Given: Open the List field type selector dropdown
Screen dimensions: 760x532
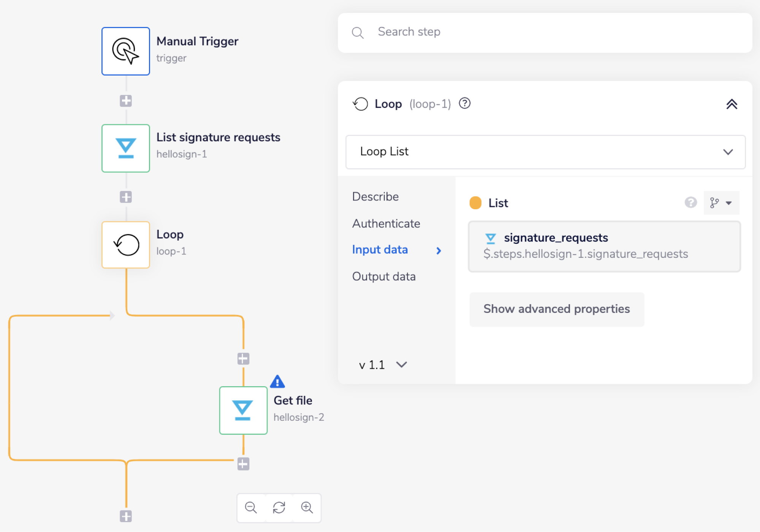Looking at the screenshot, I should click(x=721, y=203).
